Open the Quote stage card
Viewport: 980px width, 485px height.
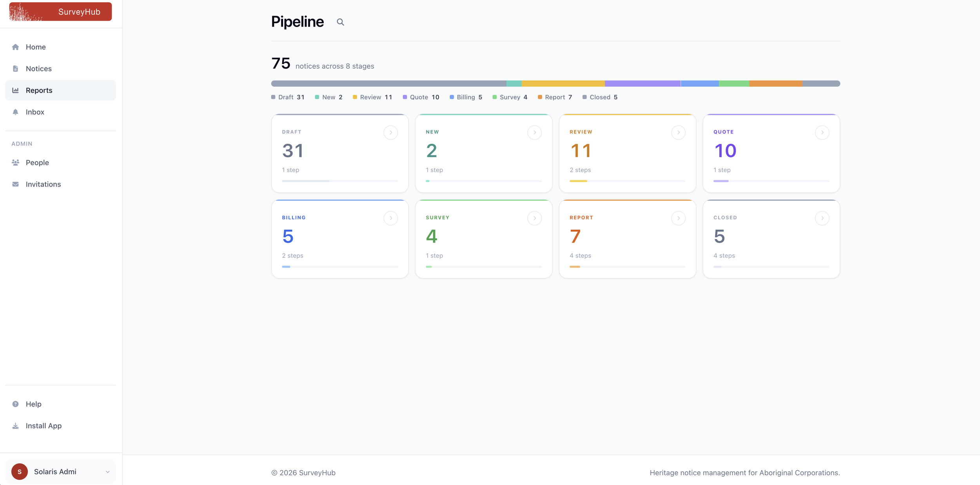tap(771, 153)
